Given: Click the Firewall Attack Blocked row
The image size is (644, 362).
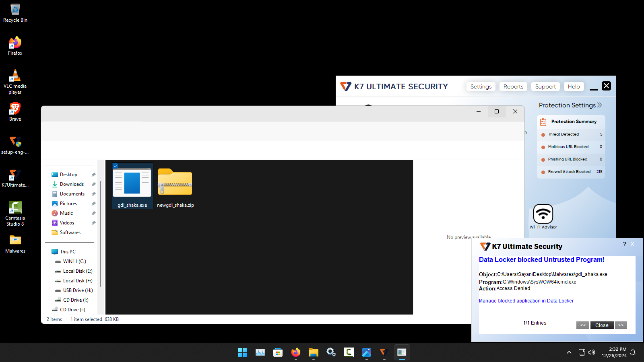Looking at the screenshot, I should click(x=572, y=172).
